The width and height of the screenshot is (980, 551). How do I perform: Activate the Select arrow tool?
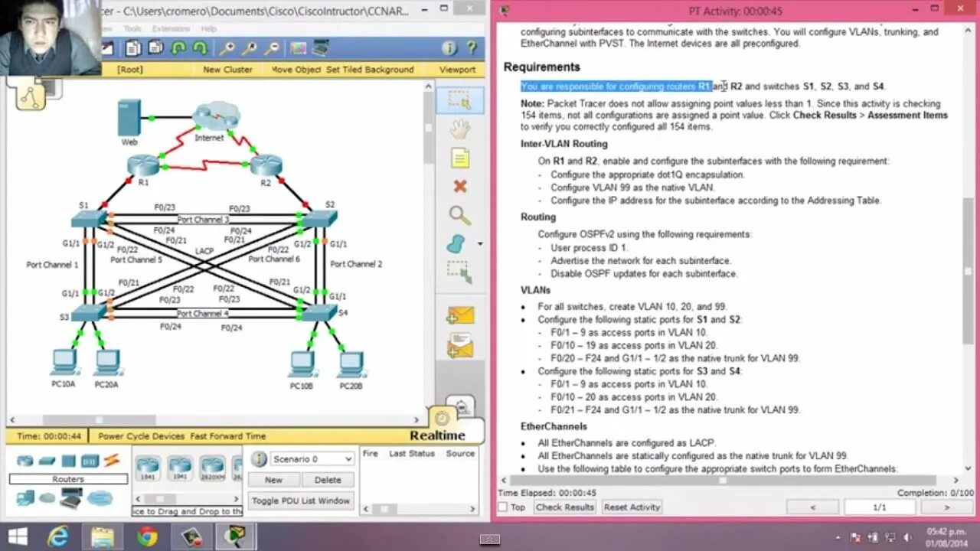[459, 99]
